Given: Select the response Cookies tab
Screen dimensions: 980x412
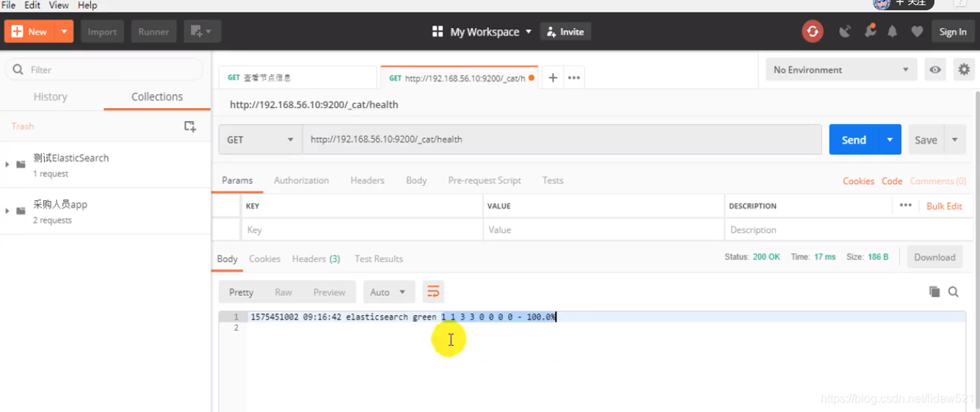Looking at the screenshot, I should point(264,259).
